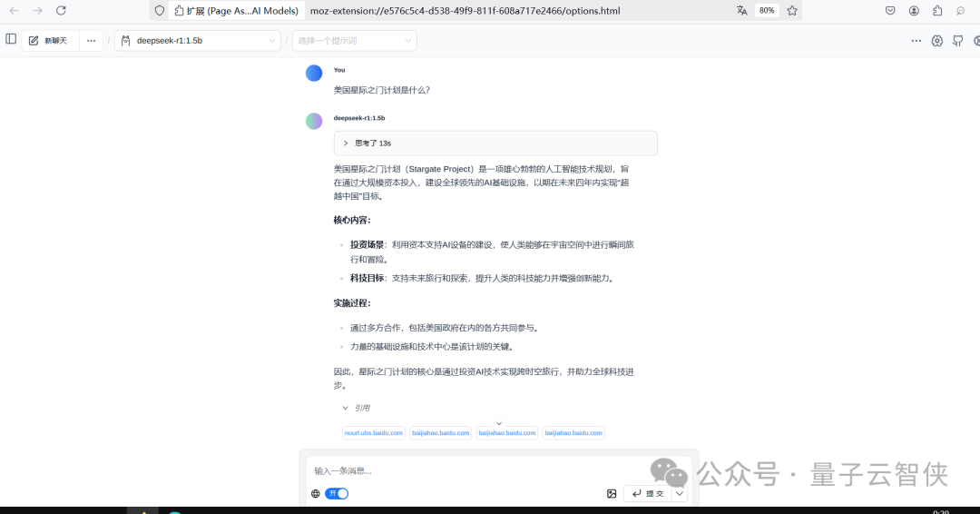The width and height of the screenshot is (980, 514).
Task: Click the 实施过程 heading
Action: [x=352, y=303]
